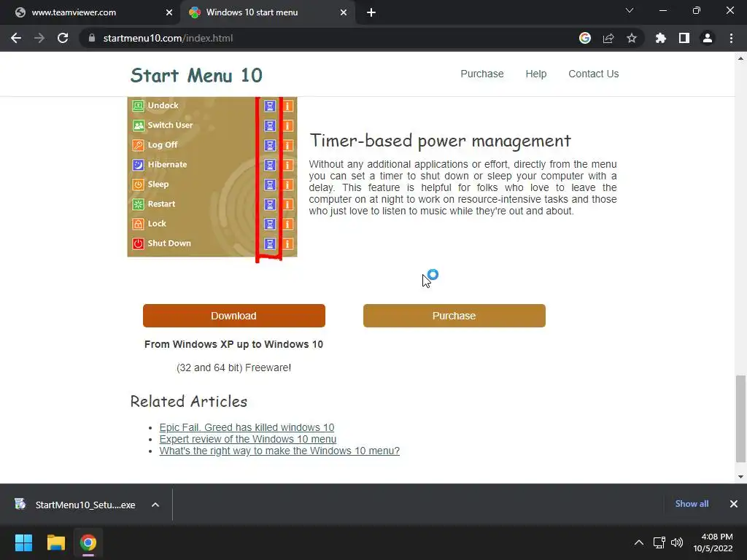Screen dimensions: 747x560
Task: Open the Chrome profile avatar
Action: point(708,38)
